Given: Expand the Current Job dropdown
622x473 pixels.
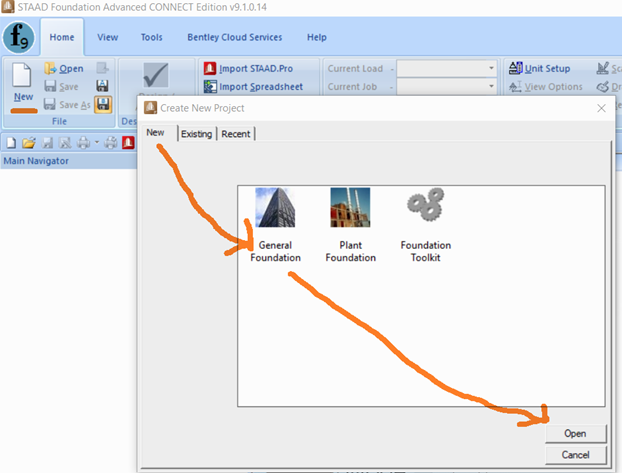Looking at the screenshot, I should (x=491, y=86).
